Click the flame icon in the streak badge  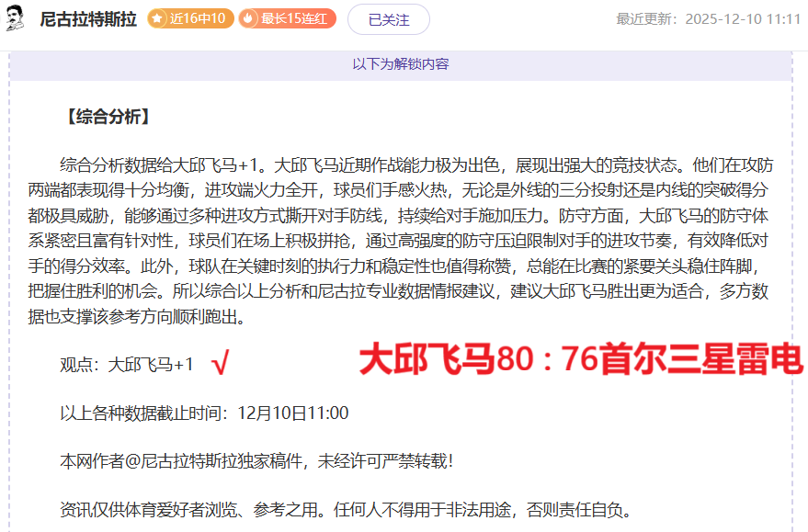(x=248, y=18)
